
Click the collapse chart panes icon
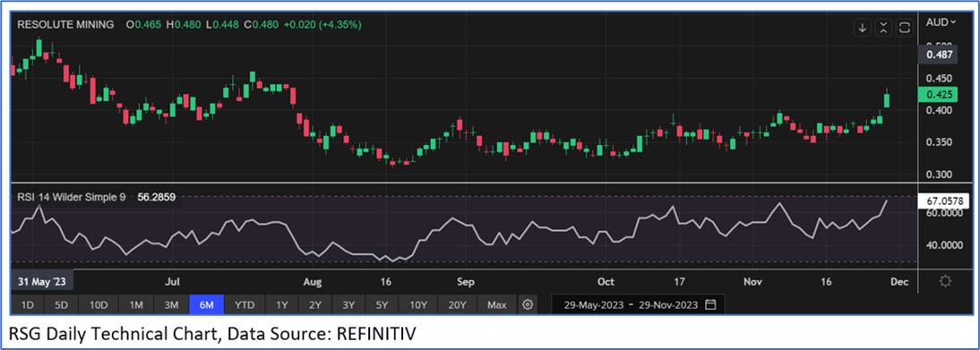(883, 28)
